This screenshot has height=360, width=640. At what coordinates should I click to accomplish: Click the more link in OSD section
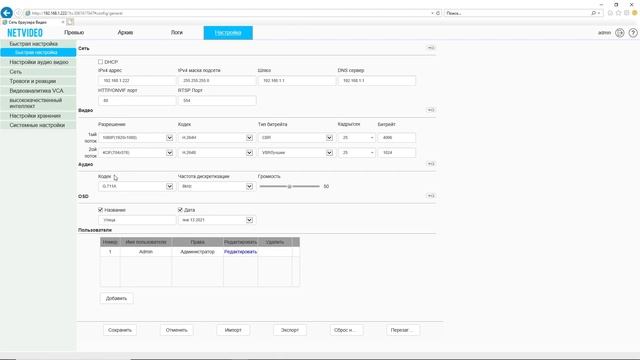(431, 196)
